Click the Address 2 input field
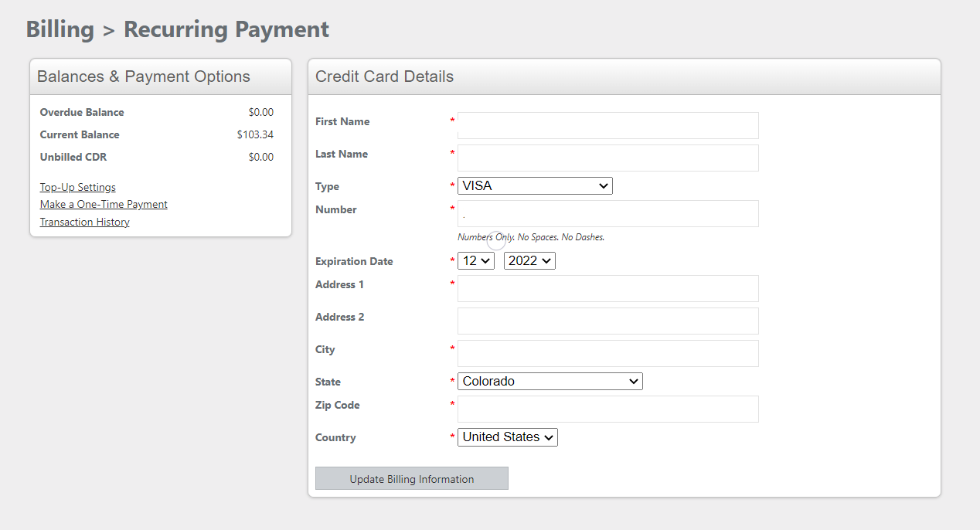 (x=607, y=321)
